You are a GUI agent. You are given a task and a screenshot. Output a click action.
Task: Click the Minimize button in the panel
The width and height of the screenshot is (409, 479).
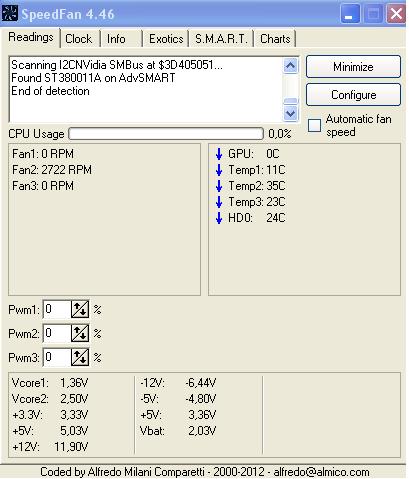(x=353, y=67)
